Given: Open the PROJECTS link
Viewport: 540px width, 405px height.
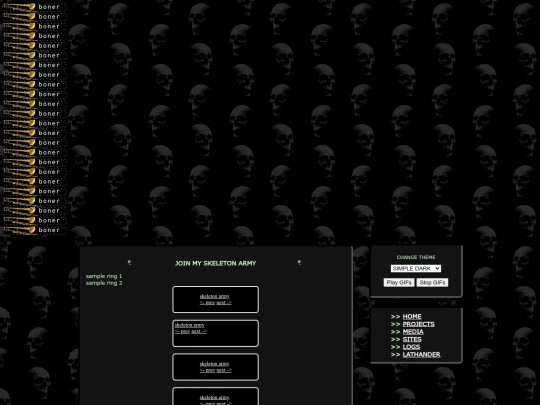Looking at the screenshot, I should (x=418, y=324).
